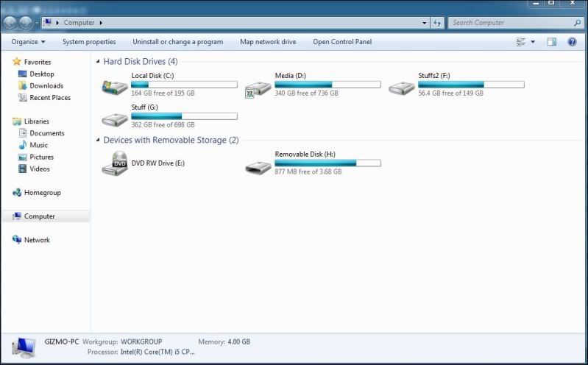Select Network label in navigation pane
This screenshot has height=365, width=588.
click(37, 240)
